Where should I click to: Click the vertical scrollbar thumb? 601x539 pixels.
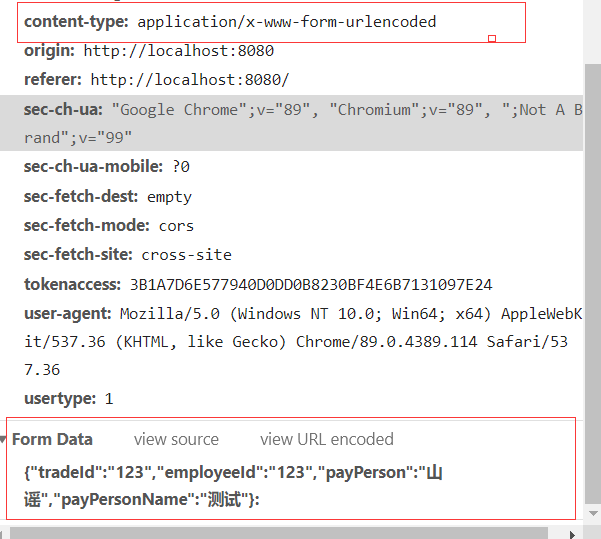pos(593,284)
